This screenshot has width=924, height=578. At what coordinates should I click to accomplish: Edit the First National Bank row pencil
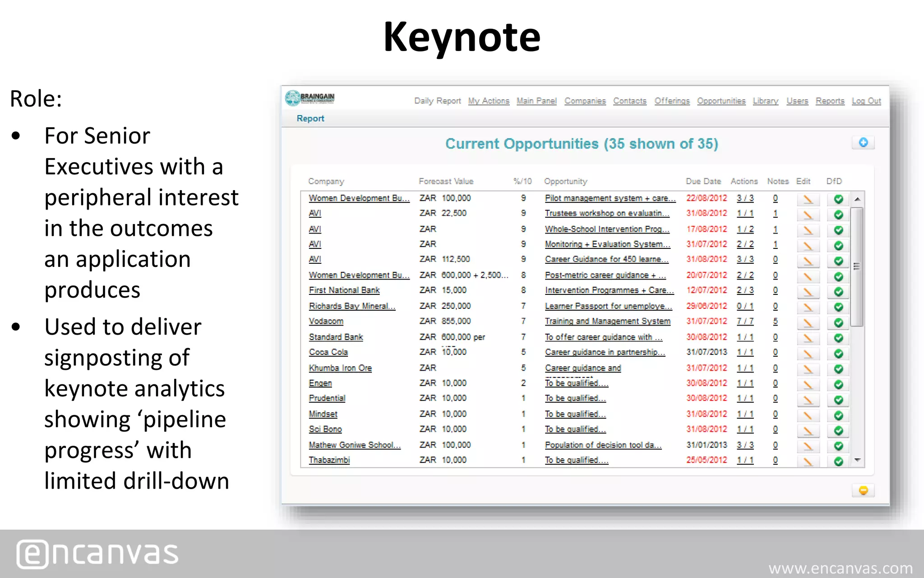(x=808, y=292)
